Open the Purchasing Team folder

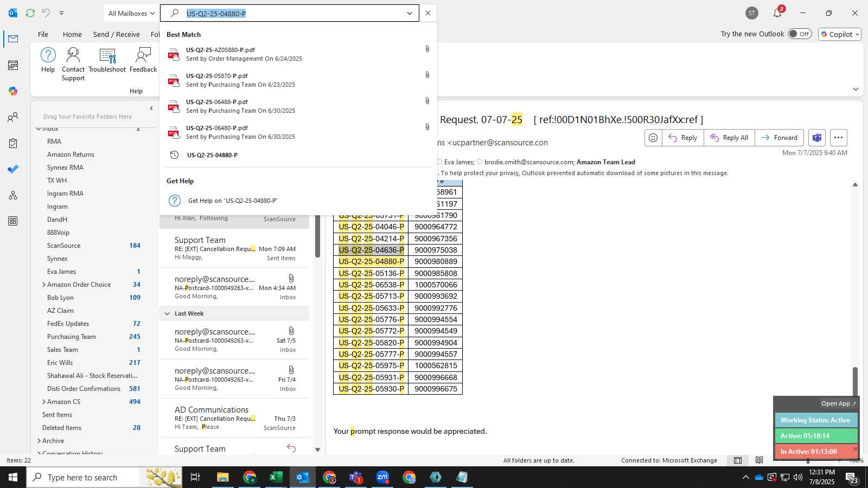[x=71, y=337]
